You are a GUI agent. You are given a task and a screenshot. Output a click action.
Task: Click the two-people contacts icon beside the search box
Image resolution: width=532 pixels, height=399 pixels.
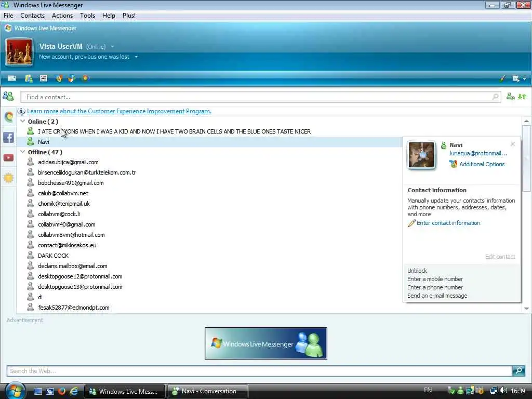tap(8, 97)
